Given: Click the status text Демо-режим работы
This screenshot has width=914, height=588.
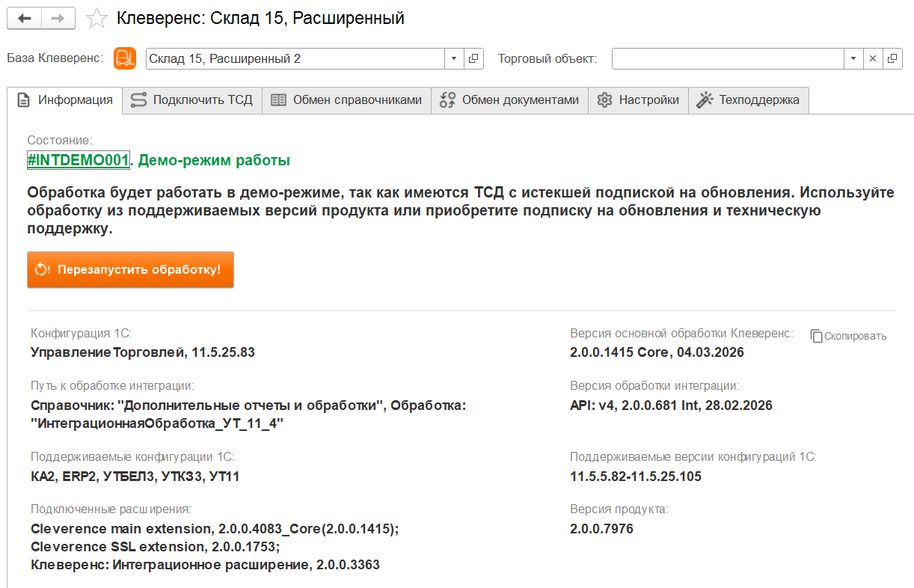Looking at the screenshot, I should point(214,160).
